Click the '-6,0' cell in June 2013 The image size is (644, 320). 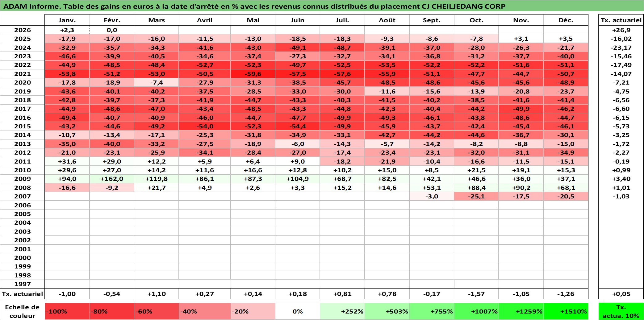tap(298, 144)
